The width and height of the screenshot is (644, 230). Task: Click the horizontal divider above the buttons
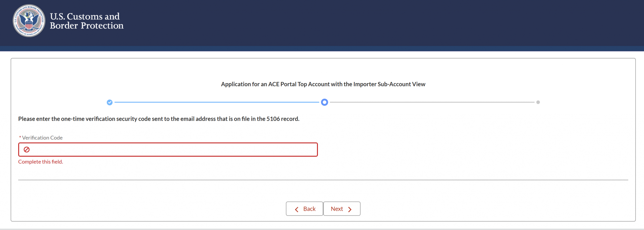pyautogui.click(x=323, y=180)
